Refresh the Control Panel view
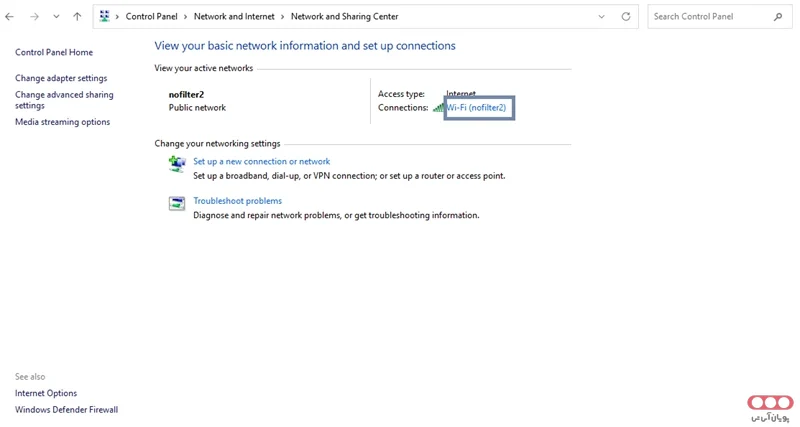The image size is (800, 427). coord(626,17)
